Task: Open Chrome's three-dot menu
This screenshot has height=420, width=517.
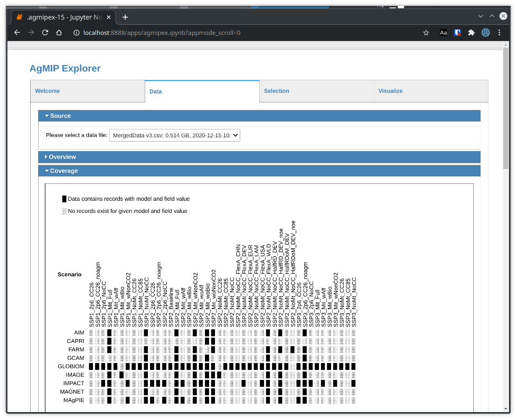Action: click(x=500, y=33)
